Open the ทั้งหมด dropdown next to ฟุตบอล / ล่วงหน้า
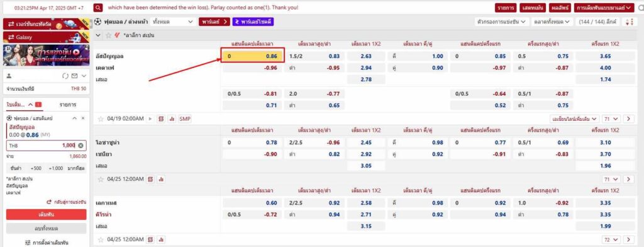 (x=172, y=22)
